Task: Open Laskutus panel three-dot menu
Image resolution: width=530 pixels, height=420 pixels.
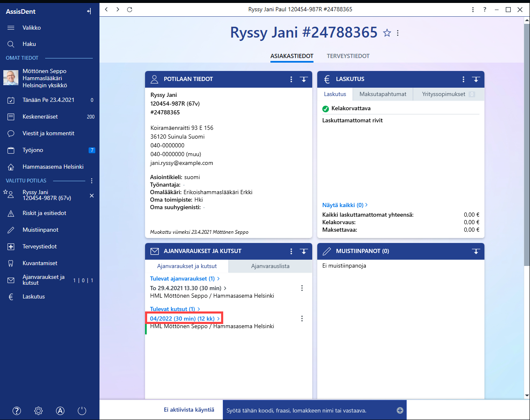Action: (463, 79)
